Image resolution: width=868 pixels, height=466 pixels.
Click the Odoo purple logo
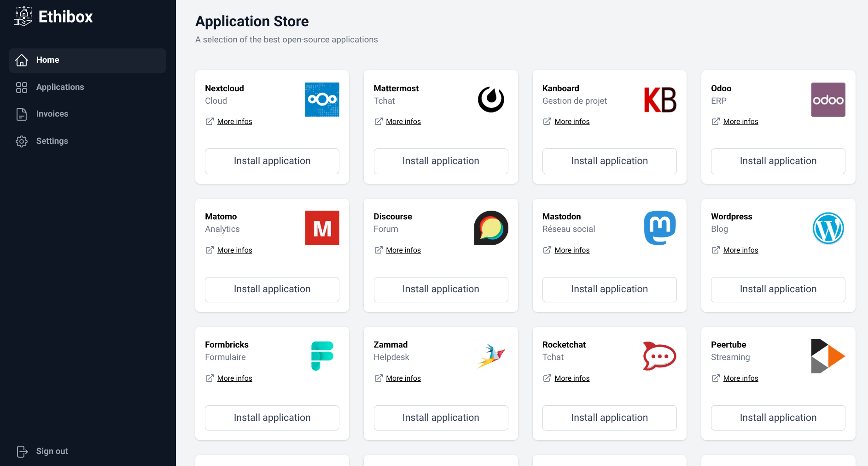coord(828,100)
